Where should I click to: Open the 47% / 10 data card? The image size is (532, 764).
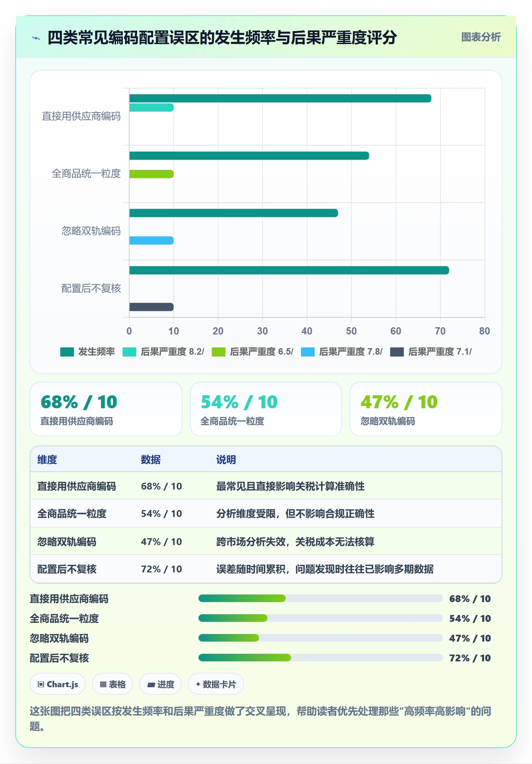426,409
